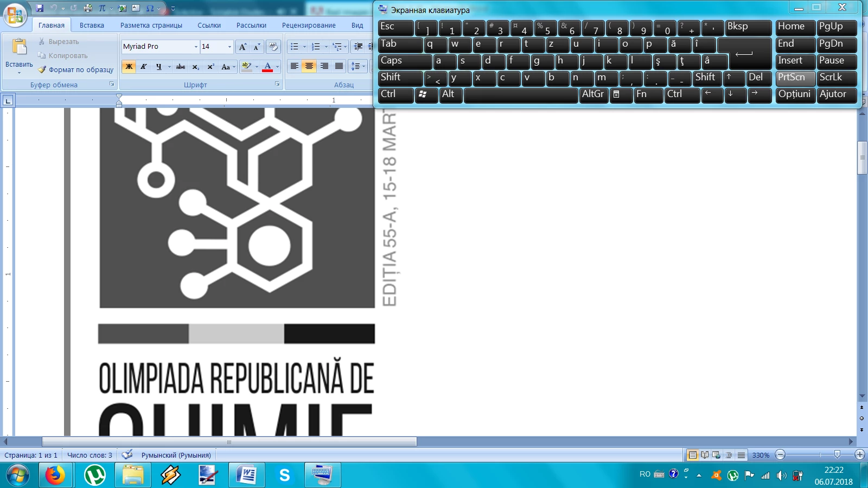The image size is (868, 488).
Task: Click the text highlight color marker icon
Action: point(247,67)
